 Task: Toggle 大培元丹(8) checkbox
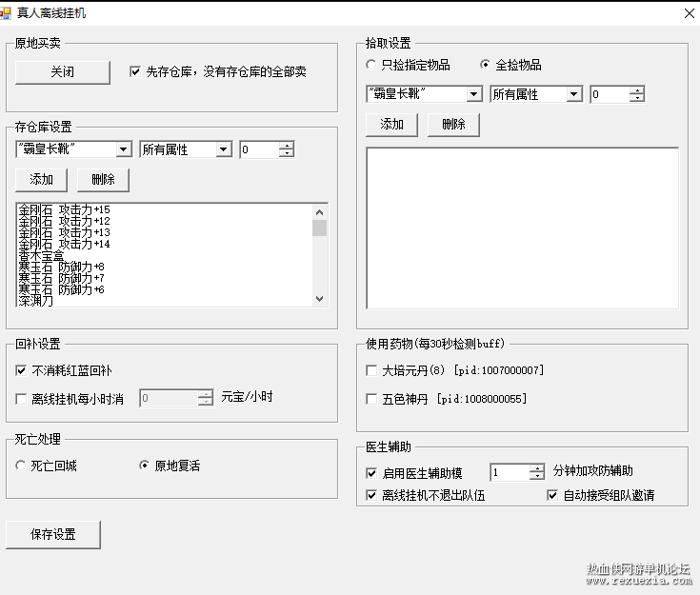click(x=371, y=370)
